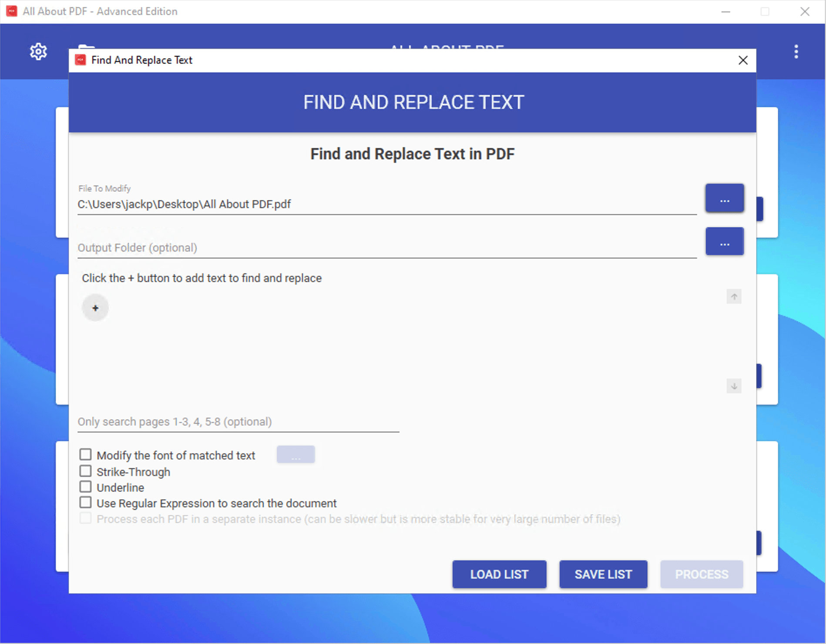
Task: Click the PDF app icon in dialog titlebar
Action: [x=80, y=60]
